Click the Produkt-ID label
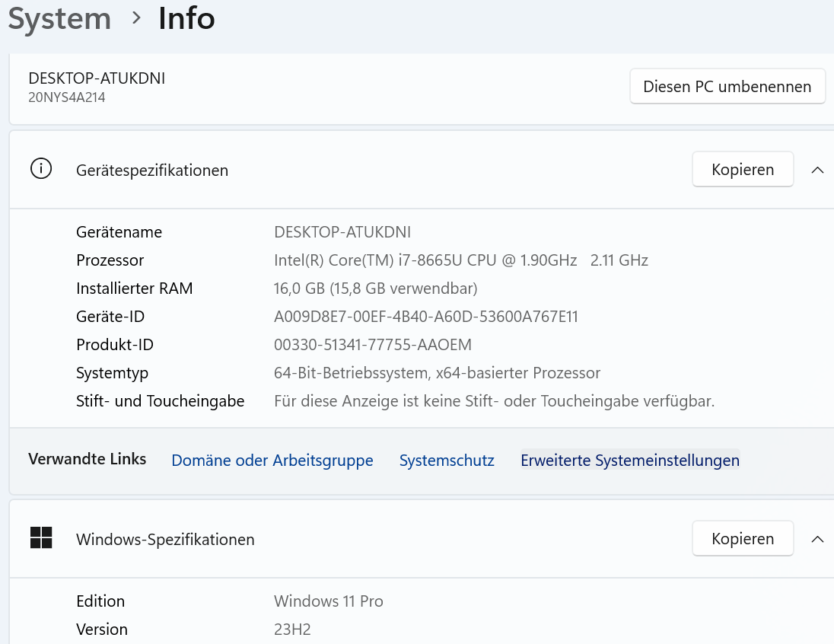 click(115, 345)
